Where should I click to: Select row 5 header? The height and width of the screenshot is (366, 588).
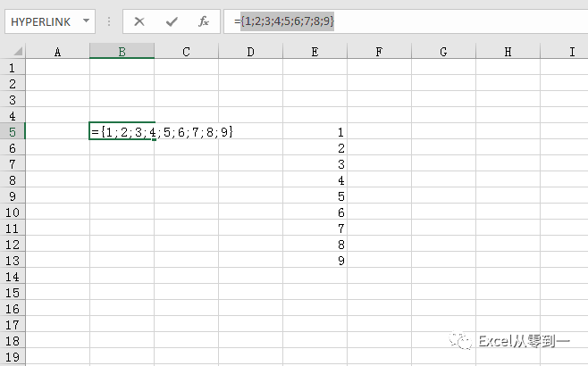pyautogui.click(x=13, y=132)
